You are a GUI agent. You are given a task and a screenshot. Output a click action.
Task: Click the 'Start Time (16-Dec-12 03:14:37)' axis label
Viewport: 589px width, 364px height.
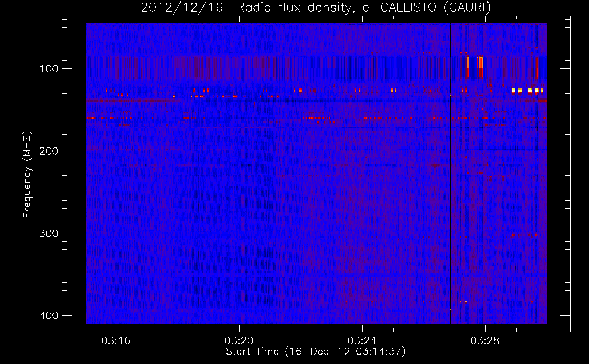pyautogui.click(x=316, y=352)
